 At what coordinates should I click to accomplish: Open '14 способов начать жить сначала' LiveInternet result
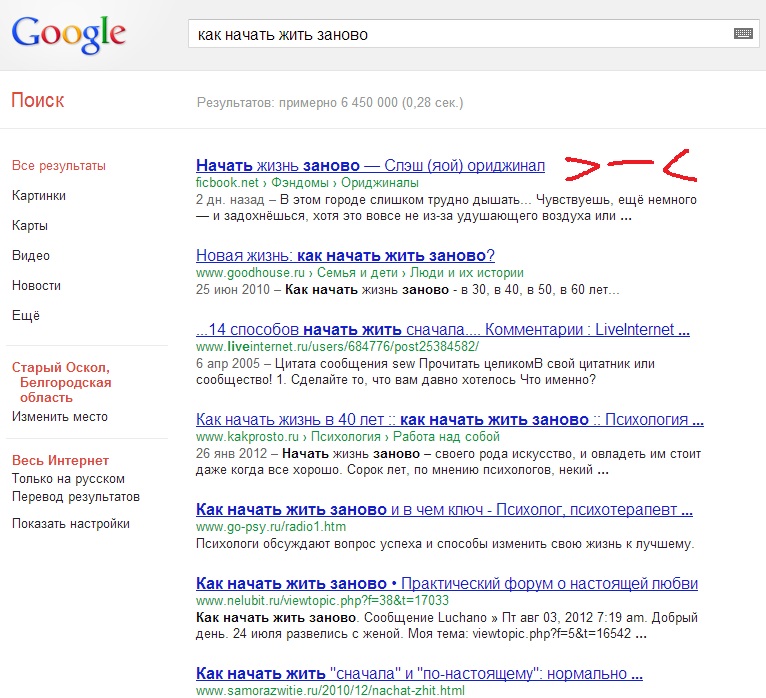[x=443, y=330]
